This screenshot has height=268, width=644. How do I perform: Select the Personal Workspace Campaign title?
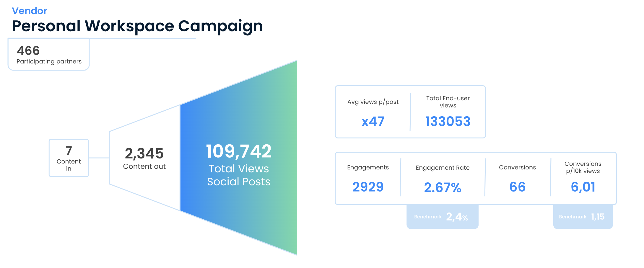pos(137,26)
